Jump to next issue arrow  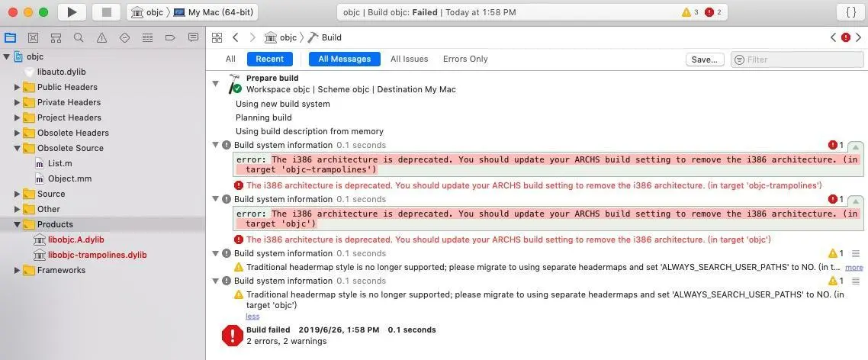pyautogui.click(x=859, y=37)
